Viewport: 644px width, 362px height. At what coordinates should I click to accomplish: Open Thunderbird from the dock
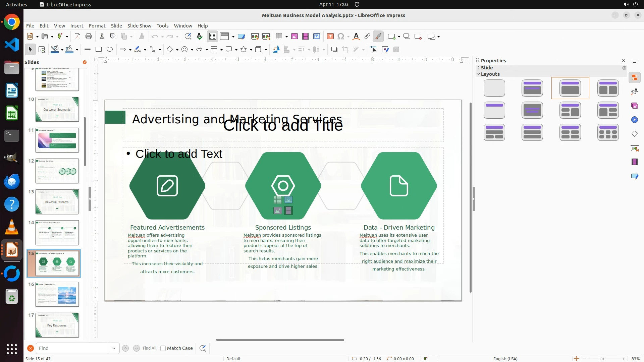[12, 181]
